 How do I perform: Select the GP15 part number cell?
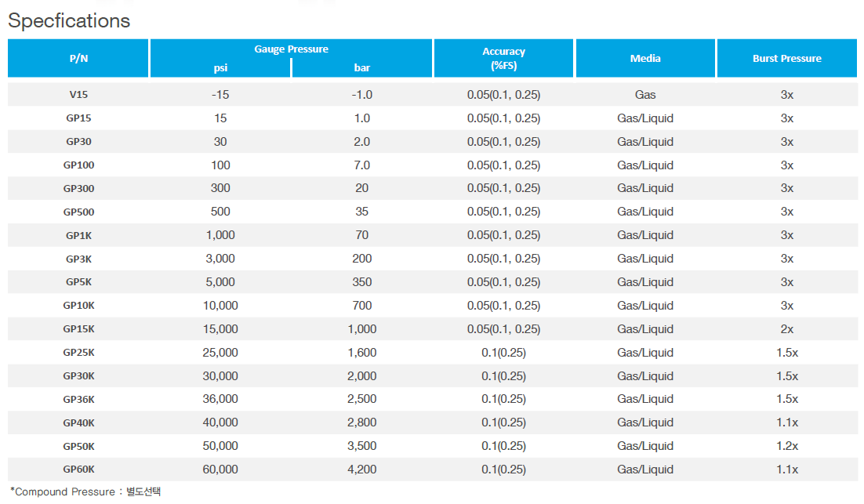point(78,118)
